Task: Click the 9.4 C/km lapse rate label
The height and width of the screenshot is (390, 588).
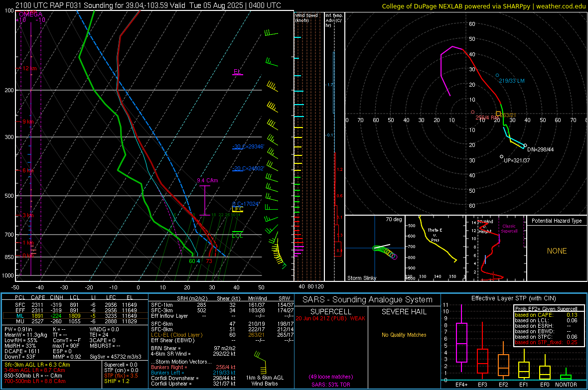Action: 207,180
